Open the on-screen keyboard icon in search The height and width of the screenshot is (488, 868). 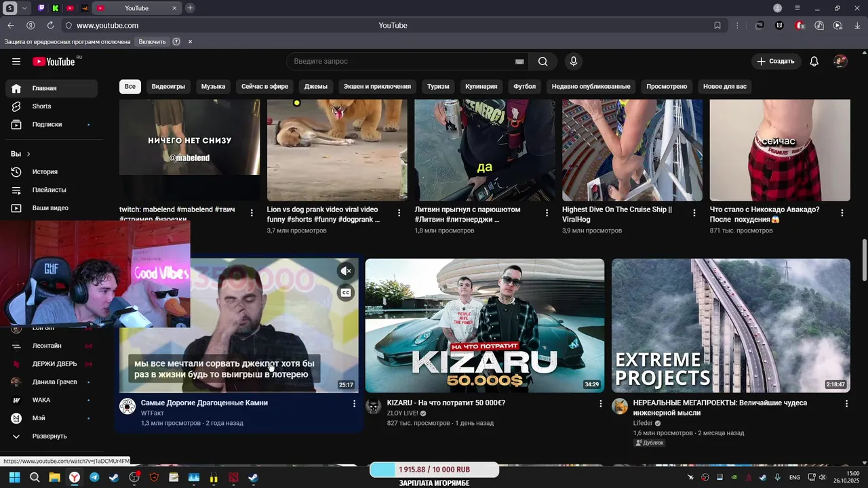click(519, 61)
